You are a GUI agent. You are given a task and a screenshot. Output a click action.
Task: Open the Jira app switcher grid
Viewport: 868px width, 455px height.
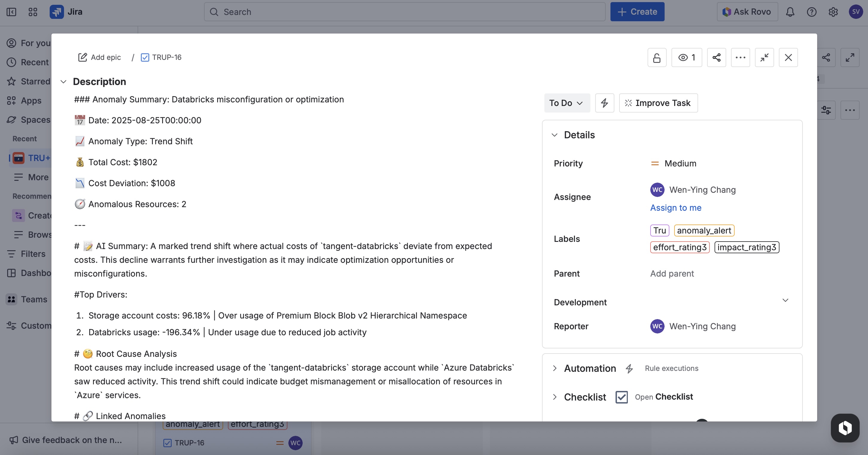pos(33,12)
